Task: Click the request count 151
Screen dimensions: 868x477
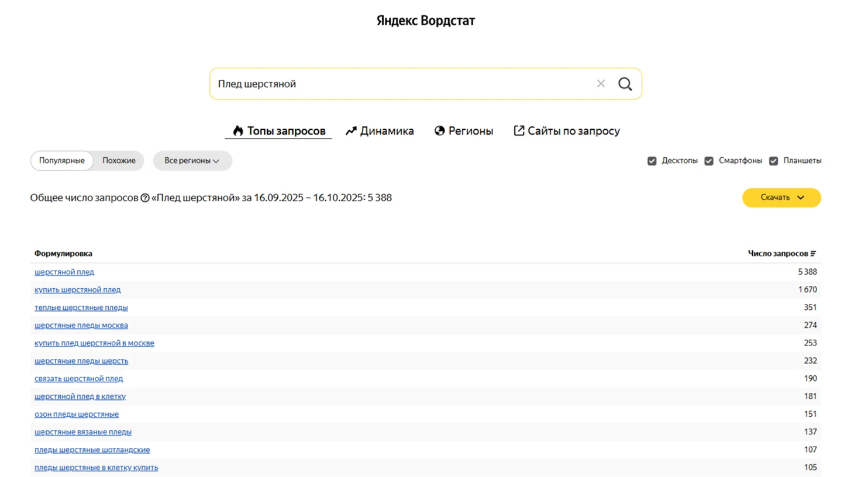Action: click(810, 414)
